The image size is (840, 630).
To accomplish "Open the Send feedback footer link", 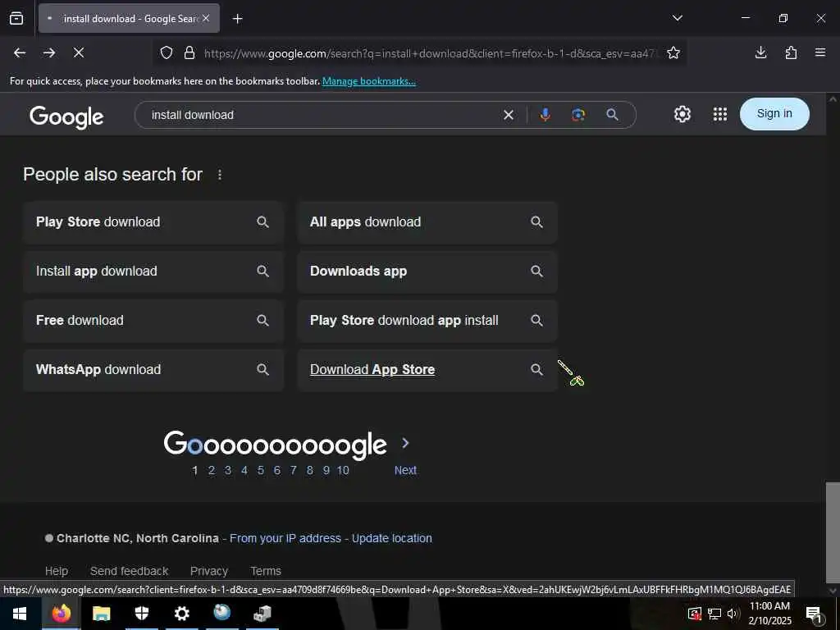I will point(129,571).
